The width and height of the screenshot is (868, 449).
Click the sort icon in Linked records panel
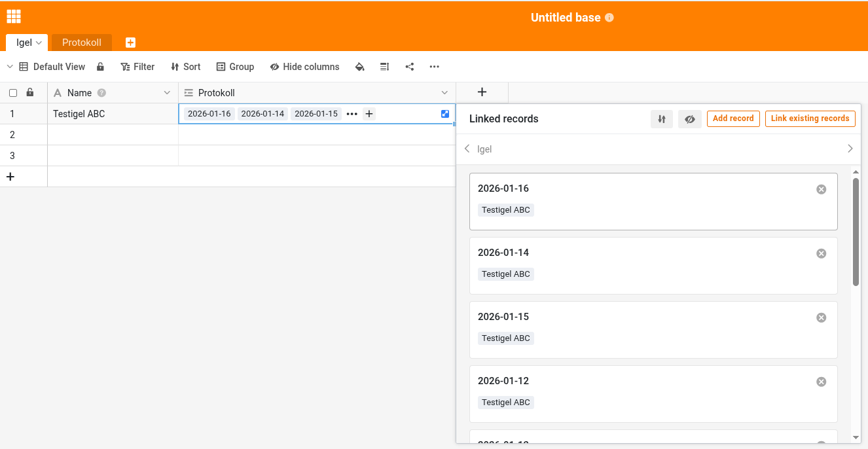[x=662, y=119]
